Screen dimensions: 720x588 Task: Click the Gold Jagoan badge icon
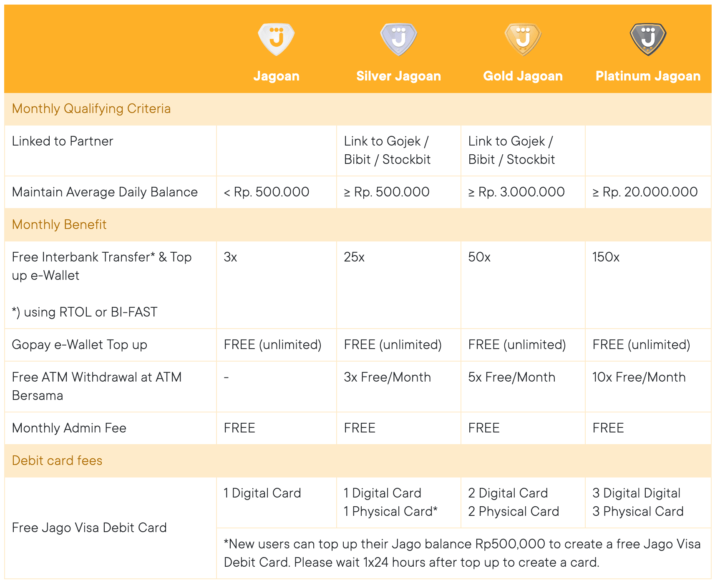[x=523, y=39]
